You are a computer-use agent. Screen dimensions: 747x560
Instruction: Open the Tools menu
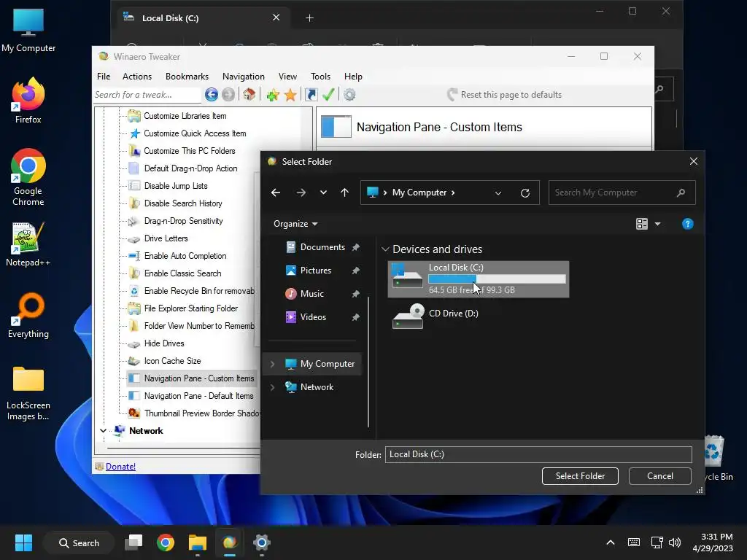pos(321,76)
